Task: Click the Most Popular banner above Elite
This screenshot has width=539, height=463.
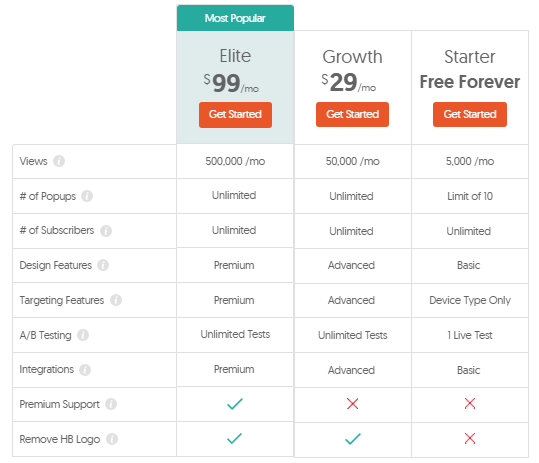Action: point(235,18)
